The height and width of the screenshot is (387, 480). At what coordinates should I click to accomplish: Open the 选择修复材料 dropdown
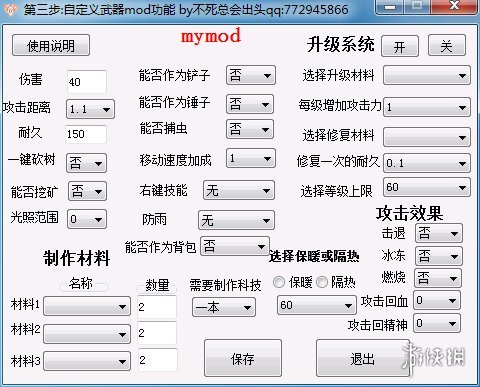point(427,137)
